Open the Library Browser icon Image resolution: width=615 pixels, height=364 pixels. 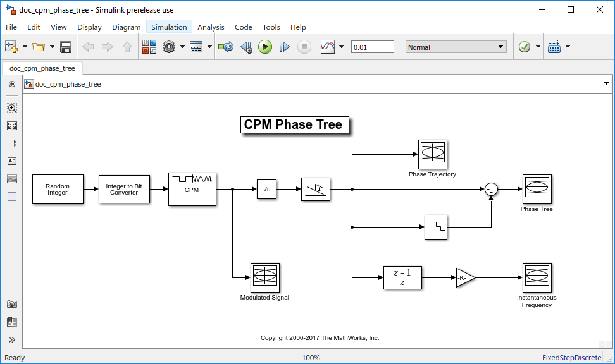[x=149, y=47]
